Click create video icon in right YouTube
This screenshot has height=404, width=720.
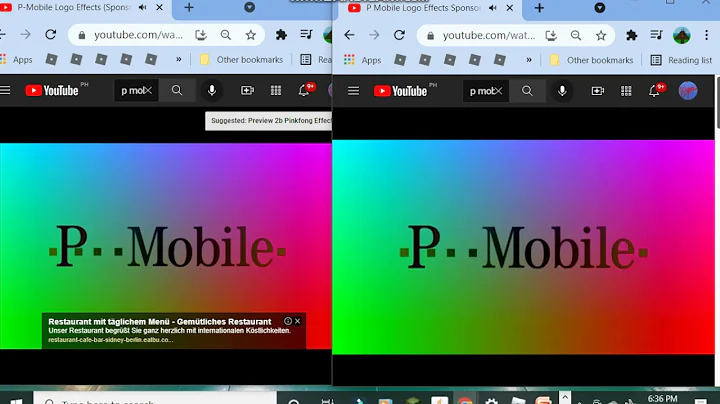coord(597,91)
